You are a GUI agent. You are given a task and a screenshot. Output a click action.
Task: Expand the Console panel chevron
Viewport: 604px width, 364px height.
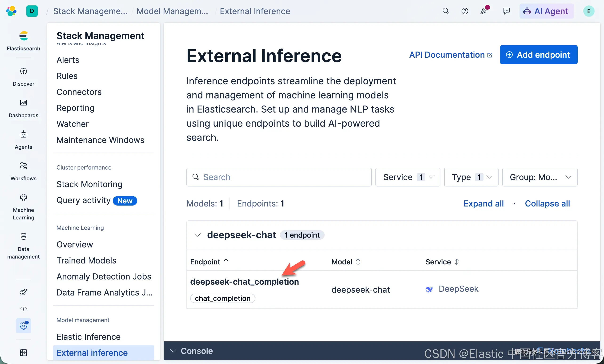click(173, 351)
